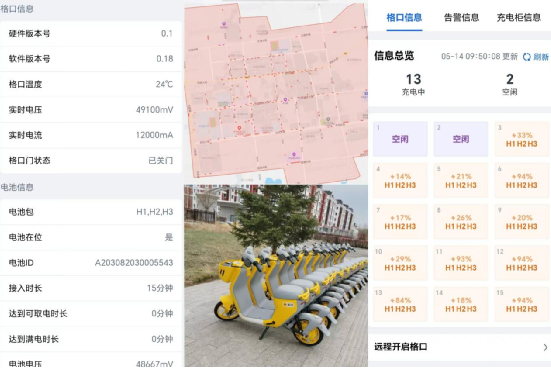Image resolution: width=551 pixels, height=368 pixels.
Task: Select the 格口信息 tab
Action: coord(404,18)
